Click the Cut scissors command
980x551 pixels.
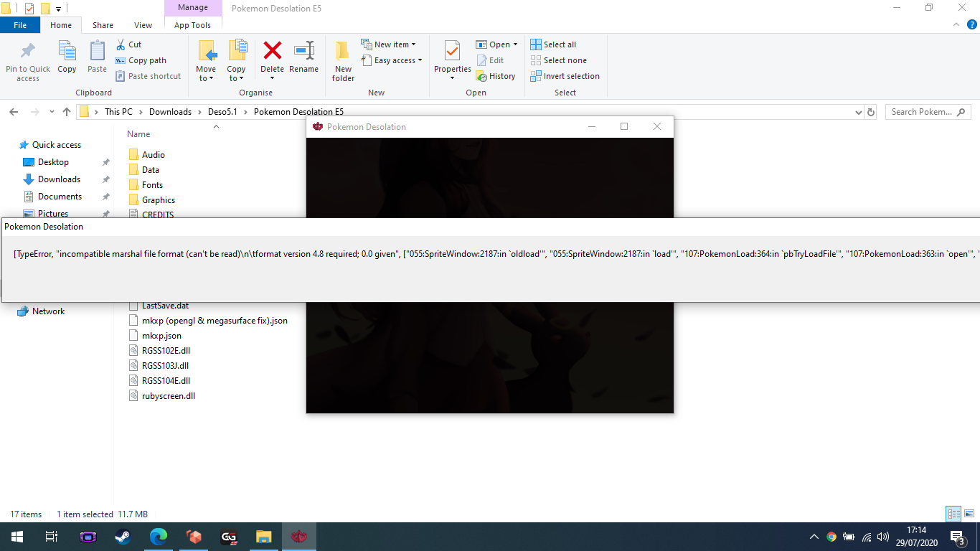pos(128,44)
